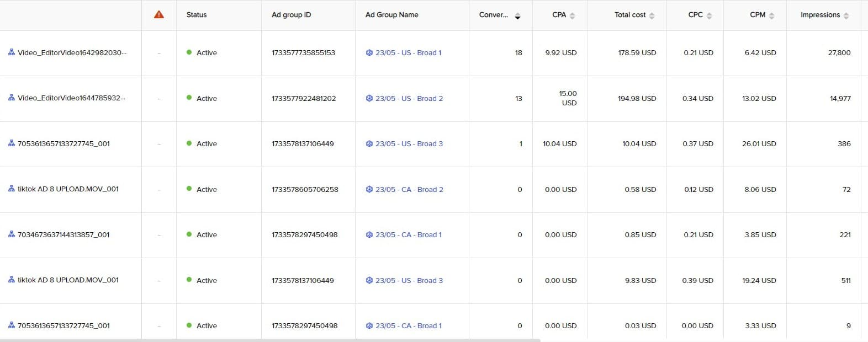Open 23/05 - US - Broad 3 link with 10.04 USD cost
Screen dimensions: 868x342
point(409,143)
